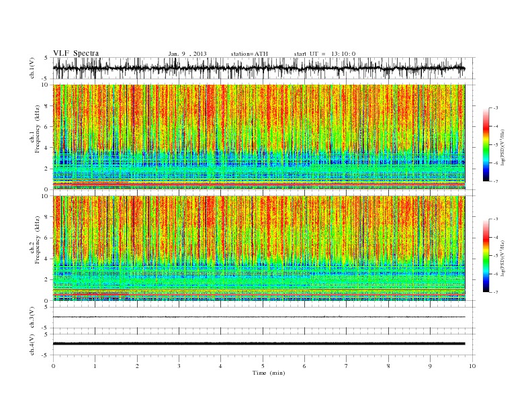Click the ch.2 color scale bar
This screenshot has width=532, height=411.
486,256
